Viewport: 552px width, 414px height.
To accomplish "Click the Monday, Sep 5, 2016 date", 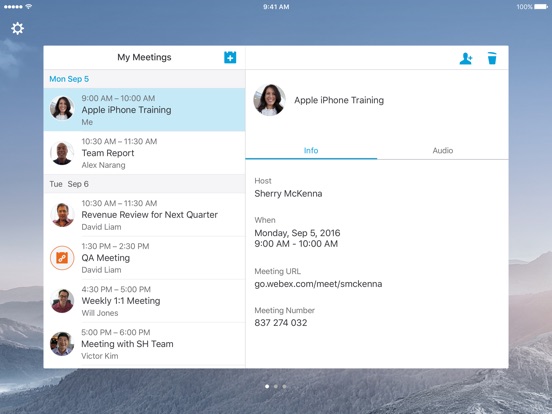I will (297, 233).
